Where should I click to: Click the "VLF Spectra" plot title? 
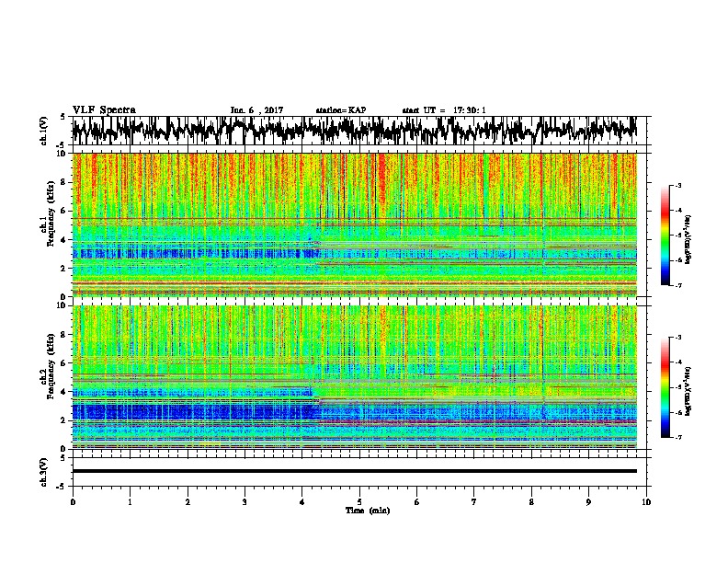pyautogui.click(x=104, y=109)
